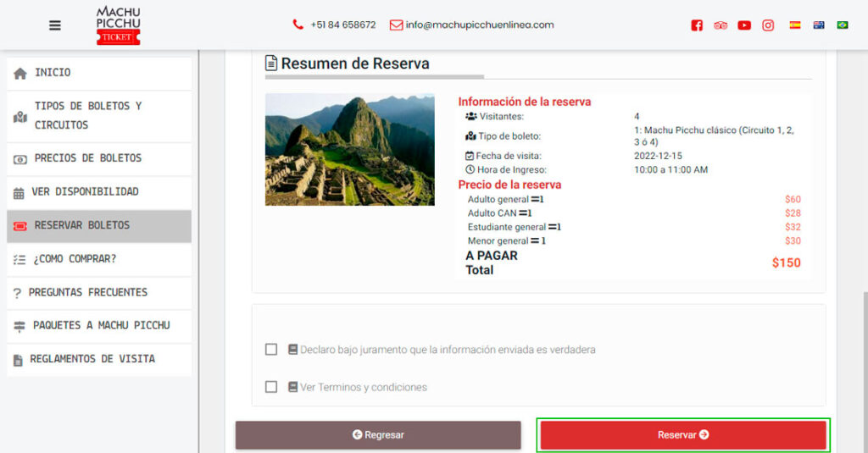Screen dimensions: 868x453
Task: Open the YouTube channel icon
Action: click(x=744, y=25)
